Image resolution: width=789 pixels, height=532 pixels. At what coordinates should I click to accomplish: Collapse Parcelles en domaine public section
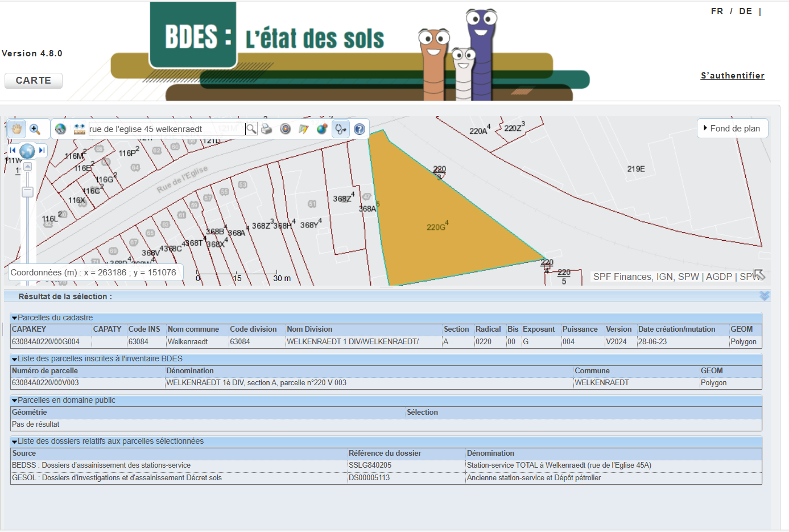click(x=15, y=401)
